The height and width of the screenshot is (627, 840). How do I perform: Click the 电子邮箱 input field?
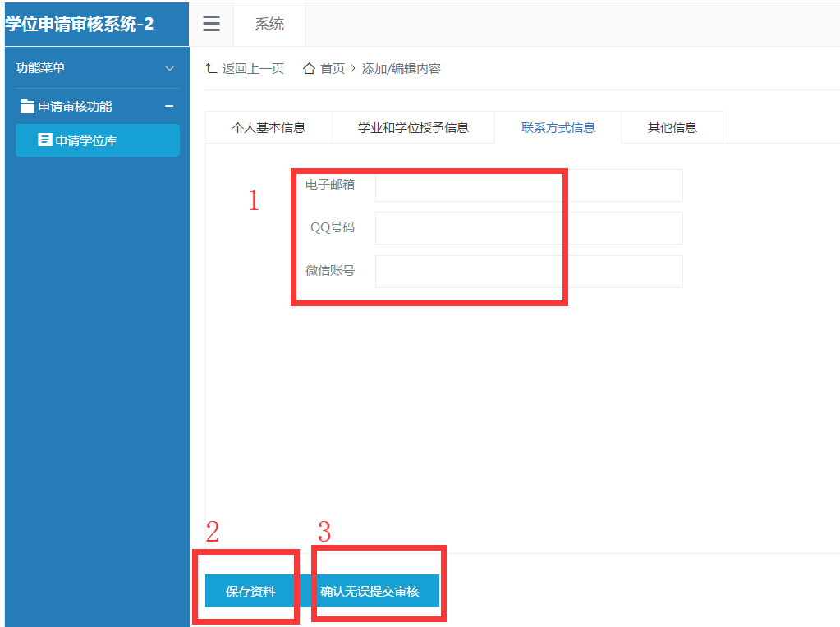click(x=468, y=185)
